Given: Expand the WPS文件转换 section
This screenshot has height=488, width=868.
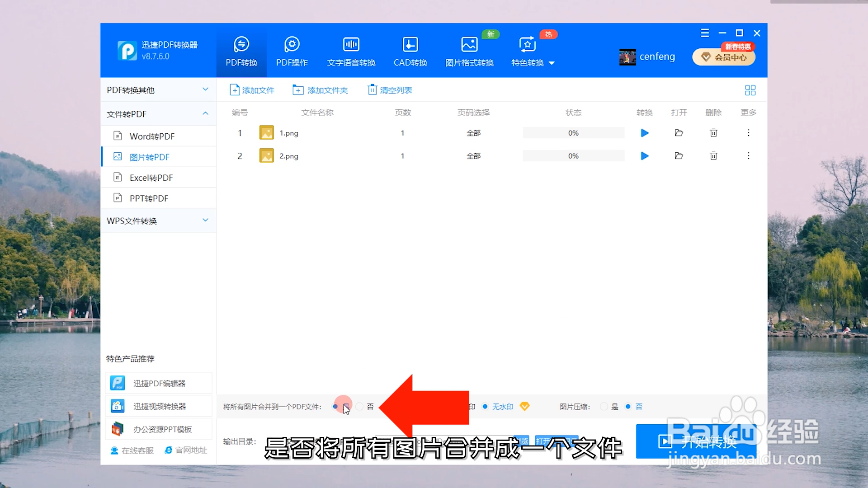Looking at the screenshot, I should 205,221.
